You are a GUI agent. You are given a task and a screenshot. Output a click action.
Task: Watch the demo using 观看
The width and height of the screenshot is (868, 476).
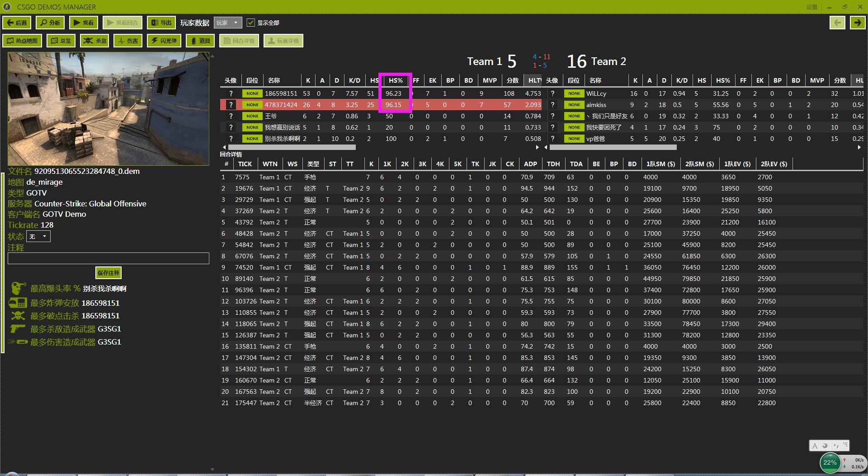pyautogui.click(x=84, y=23)
